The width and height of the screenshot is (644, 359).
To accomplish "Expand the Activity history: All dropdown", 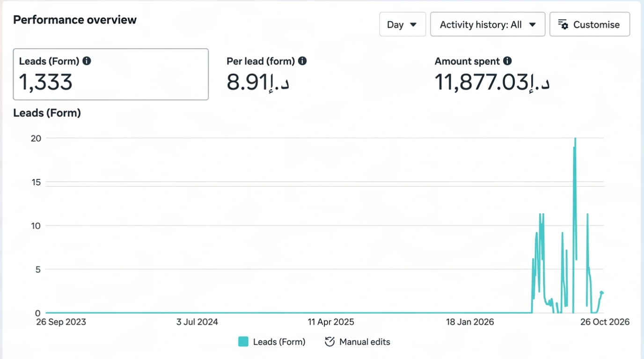I will 488,24.
